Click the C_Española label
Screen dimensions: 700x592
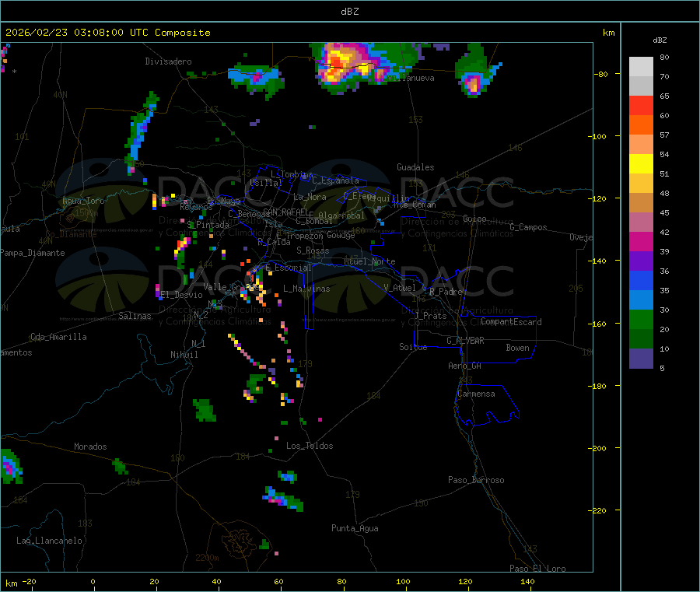pyautogui.click(x=335, y=180)
